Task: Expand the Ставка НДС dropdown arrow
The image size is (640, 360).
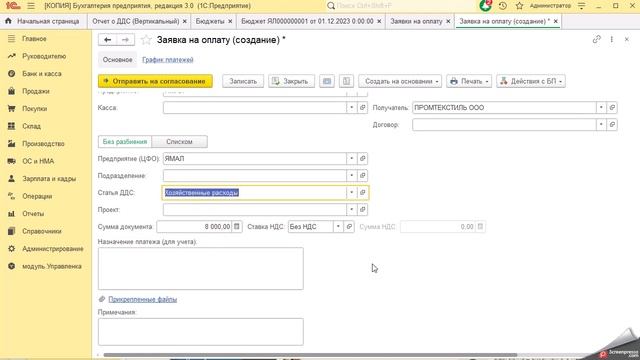Action: (x=338, y=227)
